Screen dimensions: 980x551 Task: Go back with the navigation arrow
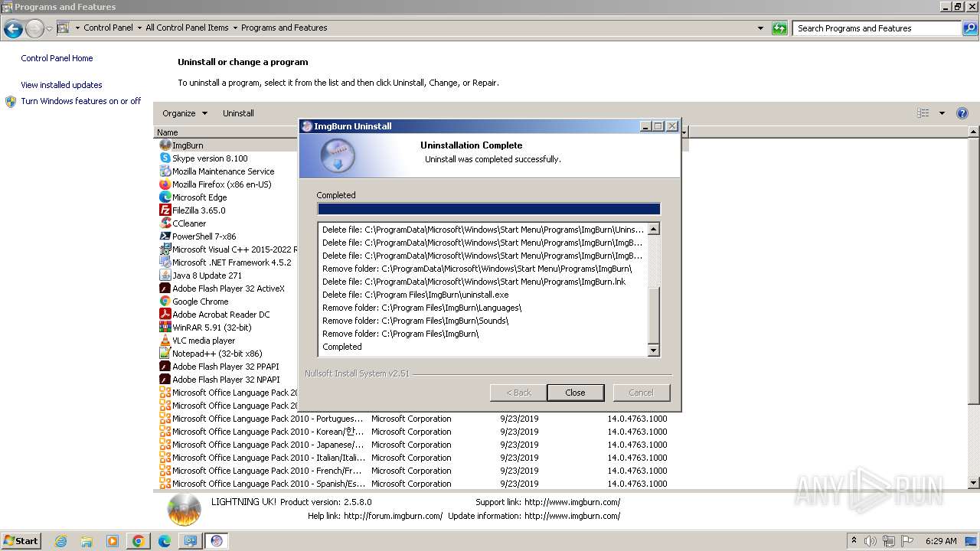pyautogui.click(x=13, y=29)
